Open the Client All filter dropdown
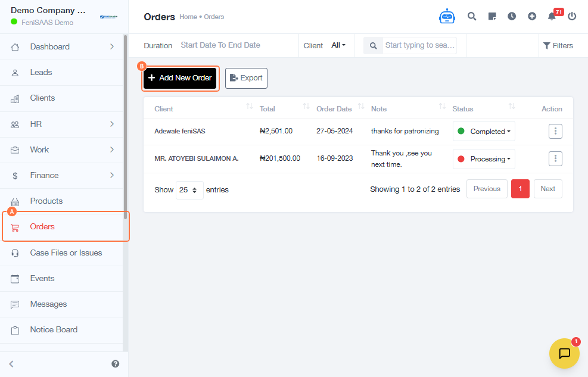 point(338,45)
